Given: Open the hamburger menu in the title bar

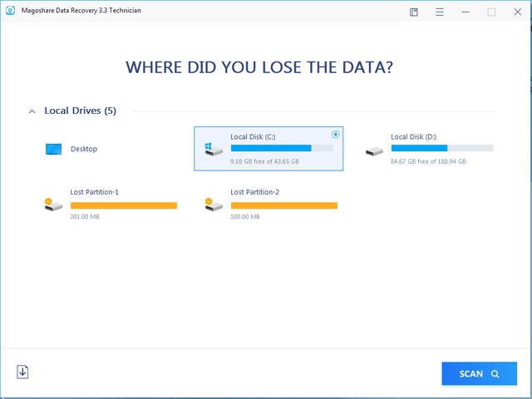Looking at the screenshot, I should [x=440, y=12].
